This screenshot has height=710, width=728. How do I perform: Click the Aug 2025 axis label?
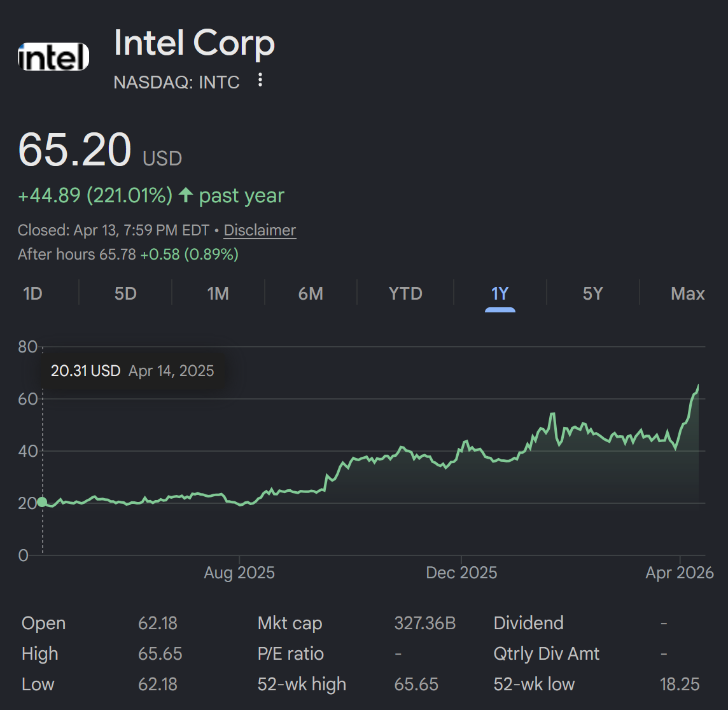[239, 573]
